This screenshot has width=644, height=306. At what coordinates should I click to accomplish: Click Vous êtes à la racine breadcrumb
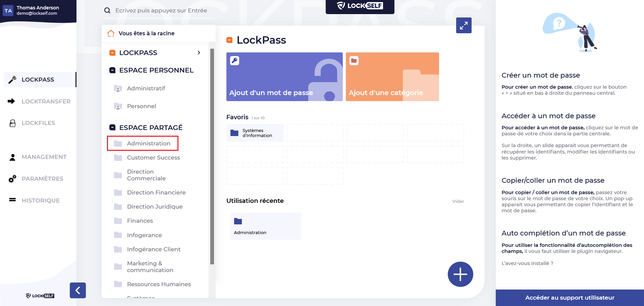pos(147,33)
